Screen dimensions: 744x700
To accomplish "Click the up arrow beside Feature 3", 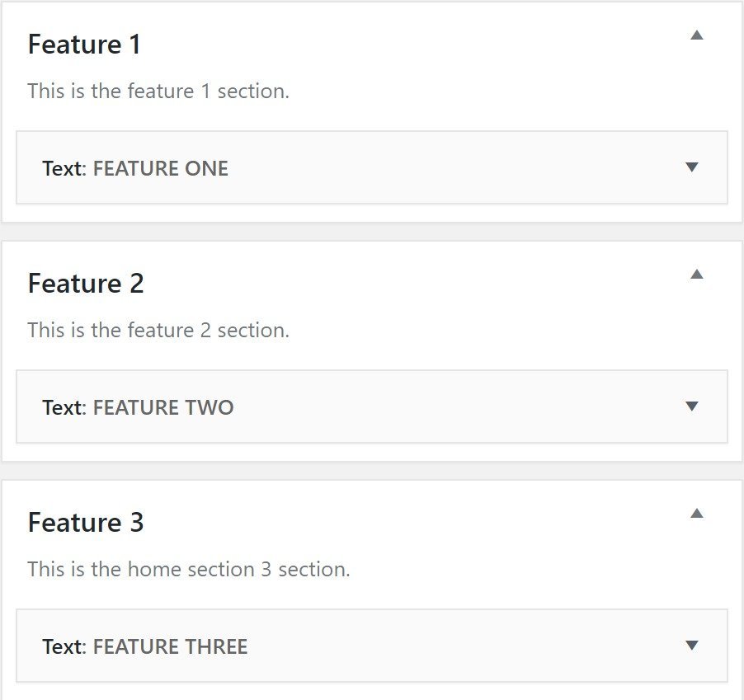I will (x=697, y=514).
